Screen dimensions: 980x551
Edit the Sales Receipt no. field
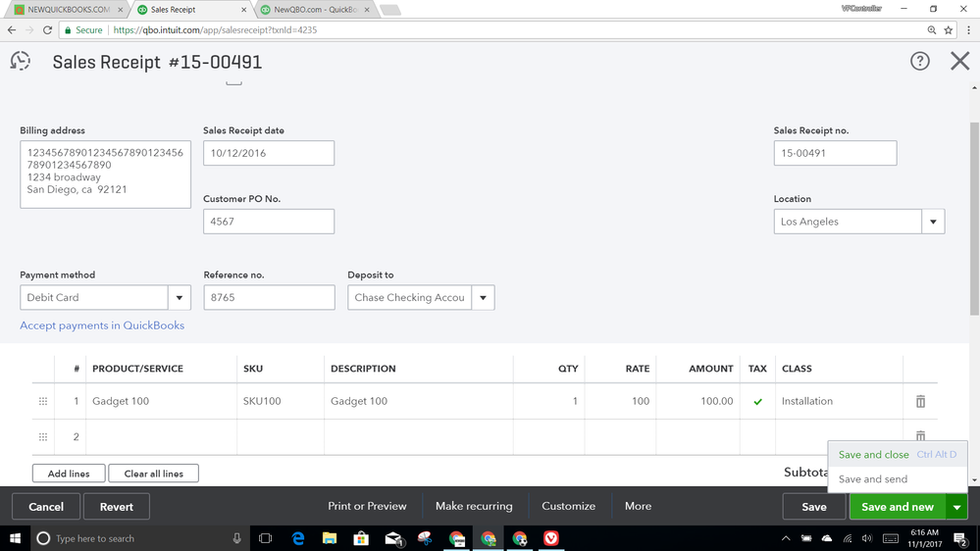tap(835, 153)
